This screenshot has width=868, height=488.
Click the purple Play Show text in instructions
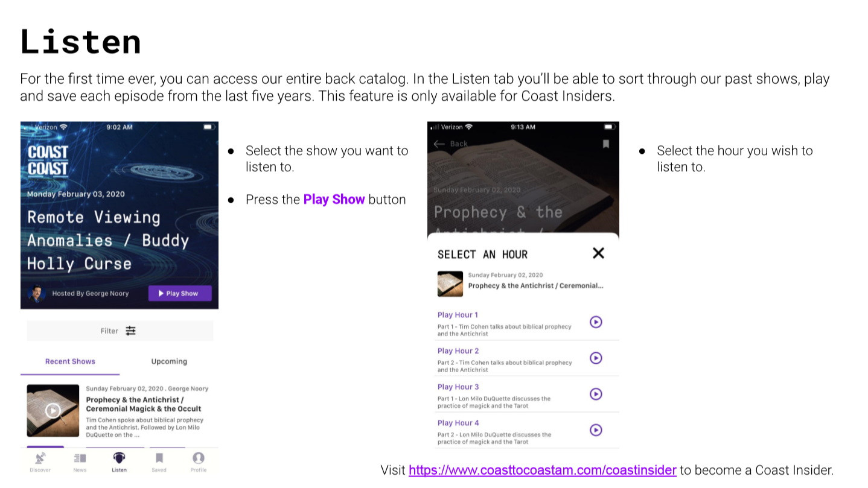[334, 200]
